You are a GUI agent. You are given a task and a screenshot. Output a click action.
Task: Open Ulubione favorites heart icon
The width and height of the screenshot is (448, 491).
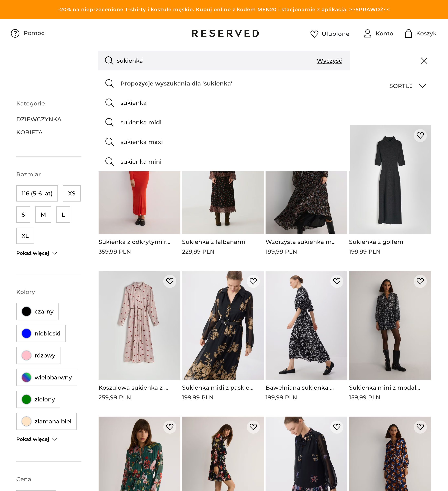point(314,34)
